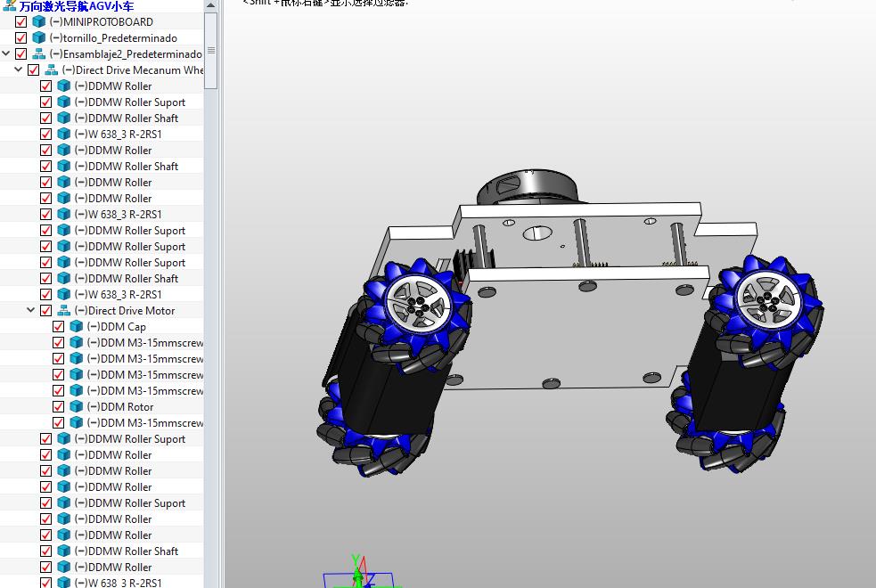Click the sub-assembly icon of Direct Drive Motor
The width and height of the screenshot is (876, 588).
(x=63, y=310)
